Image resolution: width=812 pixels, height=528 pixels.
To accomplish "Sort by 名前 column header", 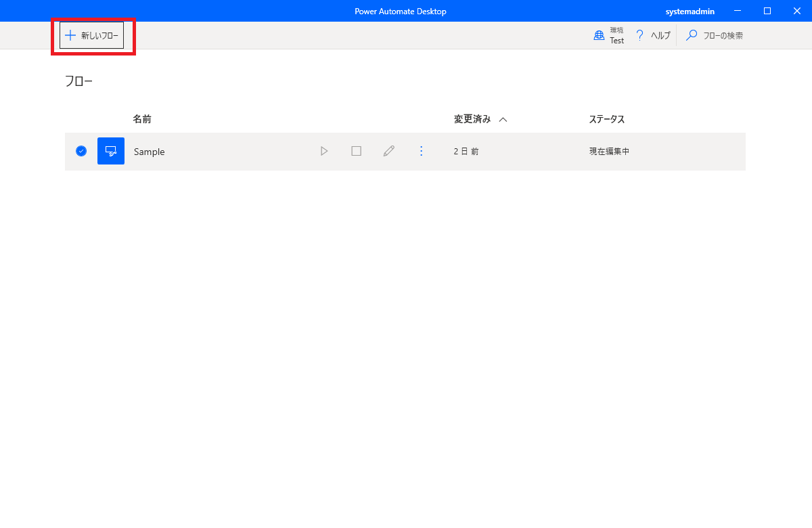I will point(142,119).
